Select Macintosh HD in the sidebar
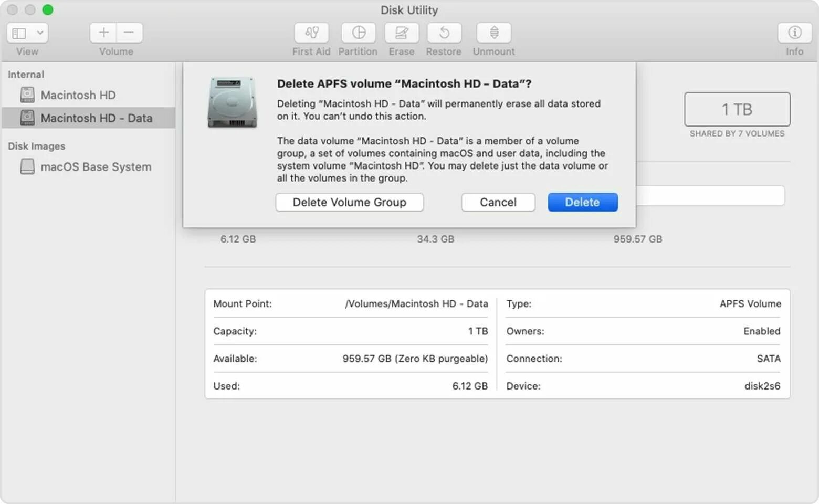The image size is (819, 504). tap(88, 95)
